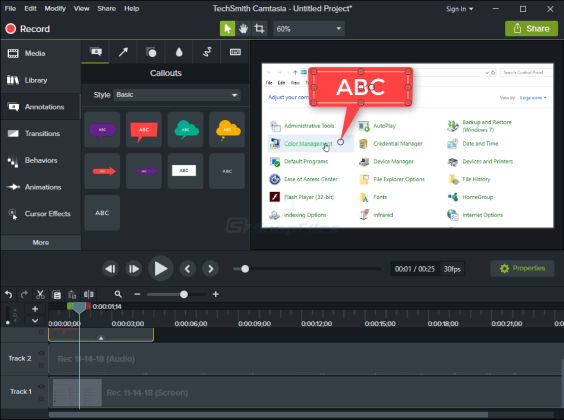The height and width of the screenshot is (420, 564).
Task: Pick the red arrow callout
Action: pos(102,171)
